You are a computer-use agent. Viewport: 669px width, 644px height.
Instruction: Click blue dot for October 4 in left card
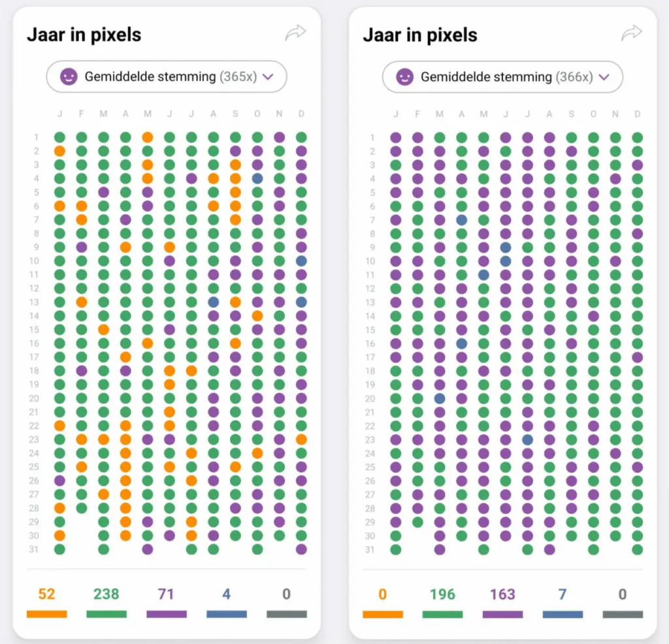coord(257,178)
